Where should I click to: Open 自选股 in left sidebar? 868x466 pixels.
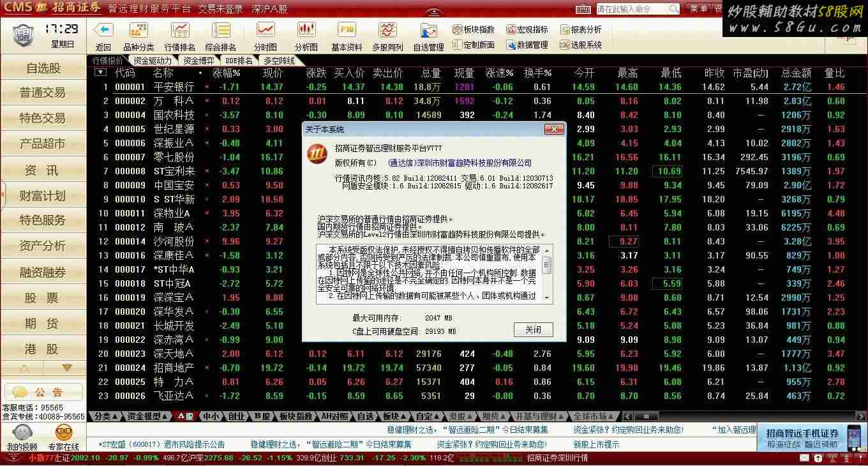point(43,68)
